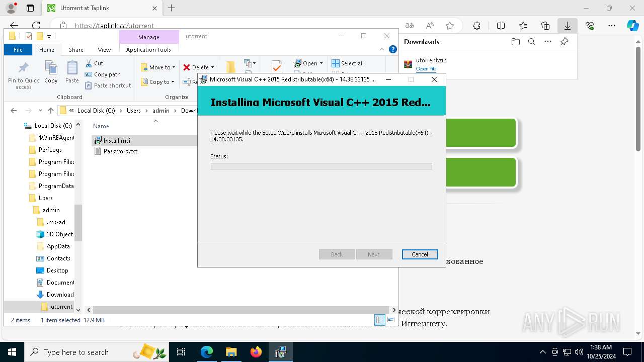The width and height of the screenshot is (644, 362).
Task: Go up one folder in Explorer
Action: point(51,111)
